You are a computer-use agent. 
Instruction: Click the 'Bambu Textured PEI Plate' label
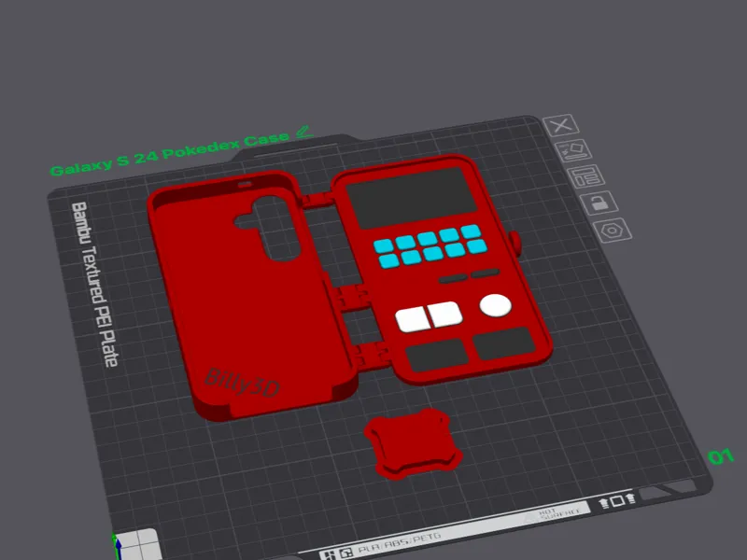(94, 285)
